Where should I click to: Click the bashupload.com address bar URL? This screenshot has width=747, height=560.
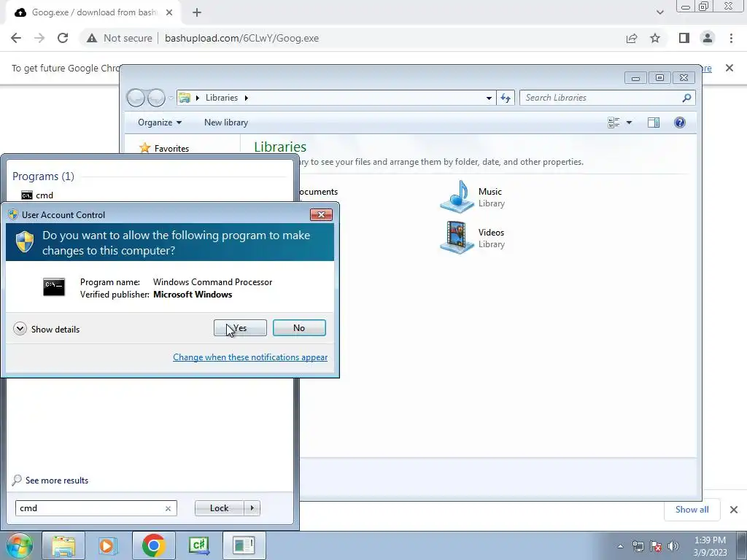click(x=241, y=38)
